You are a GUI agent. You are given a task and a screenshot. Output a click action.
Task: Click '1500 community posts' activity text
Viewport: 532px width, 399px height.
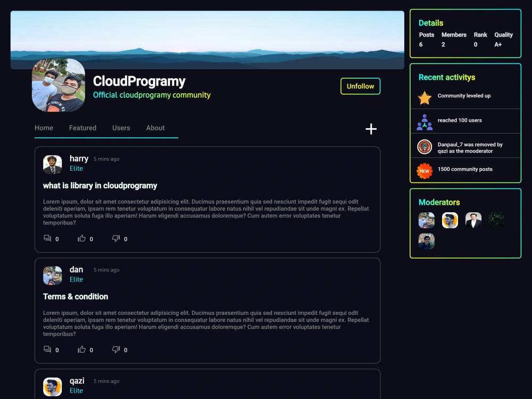[465, 169]
